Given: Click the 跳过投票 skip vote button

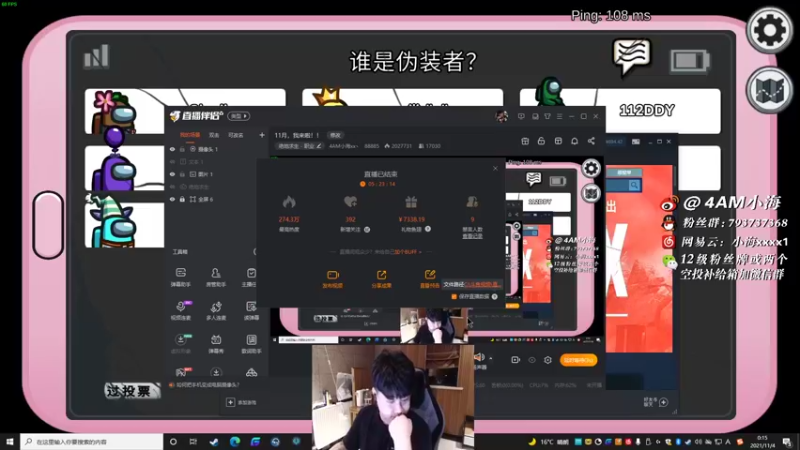Looking at the screenshot, I should 132,391.
